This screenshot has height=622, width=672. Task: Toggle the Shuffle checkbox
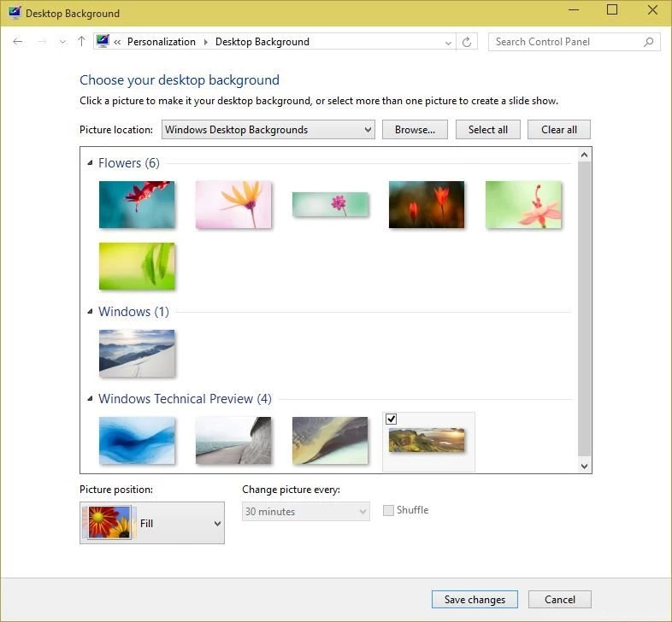[x=389, y=511]
